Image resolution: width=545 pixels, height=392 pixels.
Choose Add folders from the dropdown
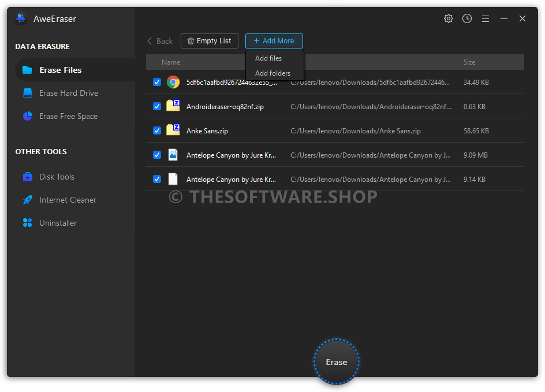272,73
